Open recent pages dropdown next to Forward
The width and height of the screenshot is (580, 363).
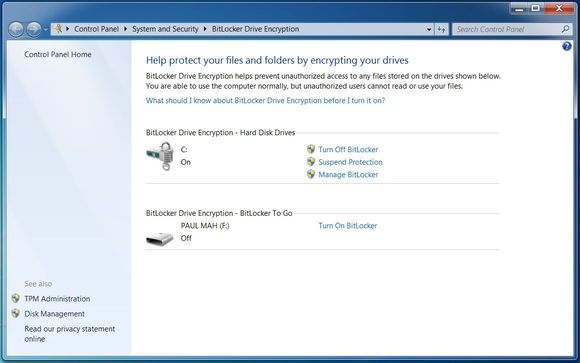(46, 29)
